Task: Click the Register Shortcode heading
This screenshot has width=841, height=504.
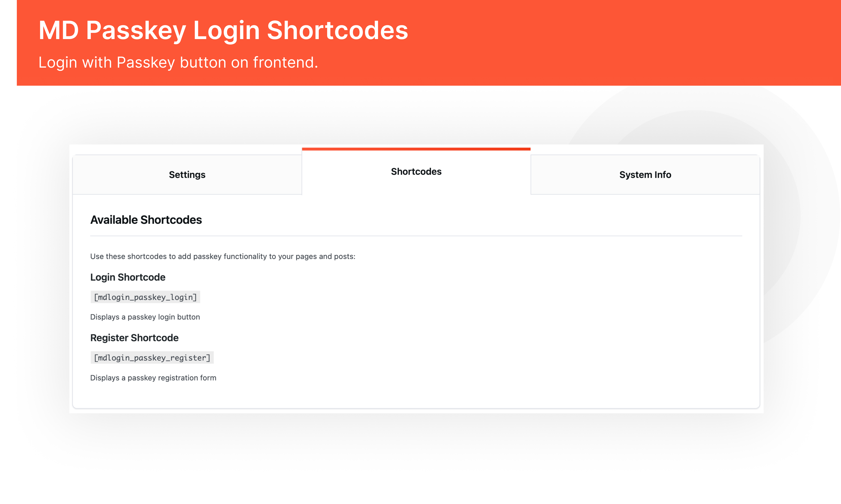Action: coord(134,338)
